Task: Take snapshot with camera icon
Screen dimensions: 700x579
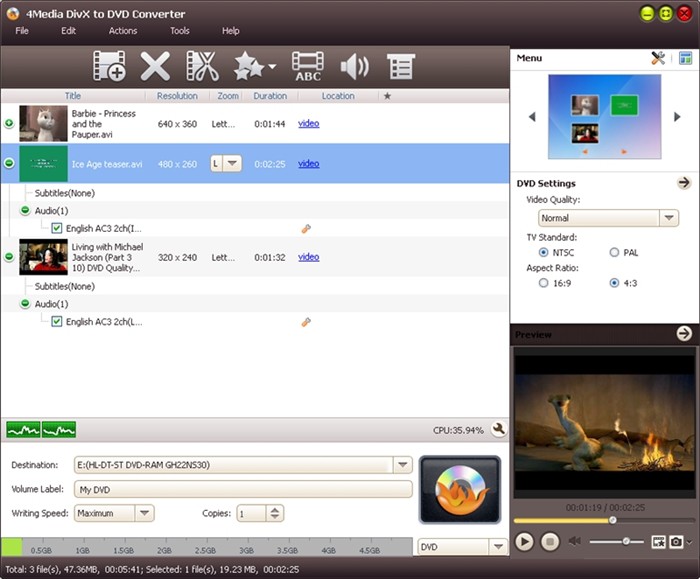Action: pos(676,542)
